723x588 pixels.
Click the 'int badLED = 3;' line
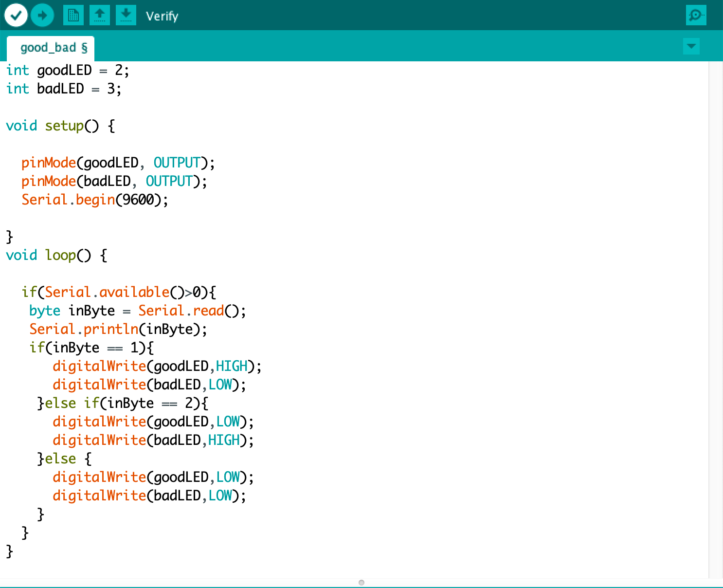64,89
